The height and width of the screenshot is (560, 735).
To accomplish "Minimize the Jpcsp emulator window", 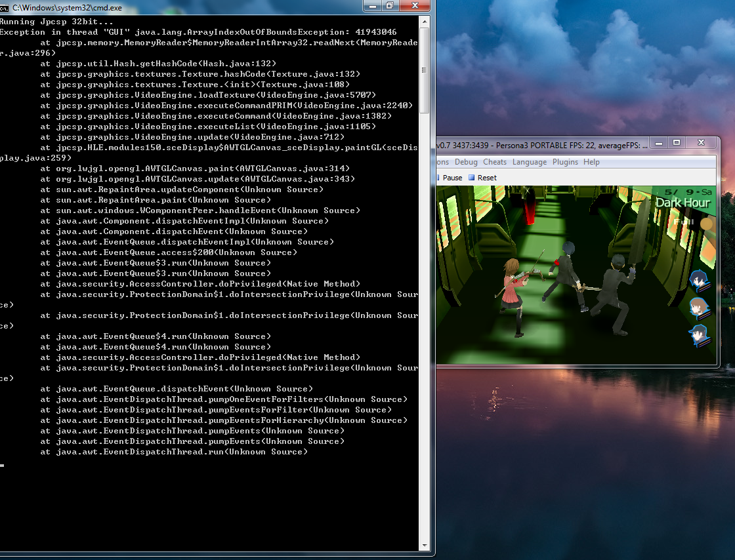I will point(659,143).
